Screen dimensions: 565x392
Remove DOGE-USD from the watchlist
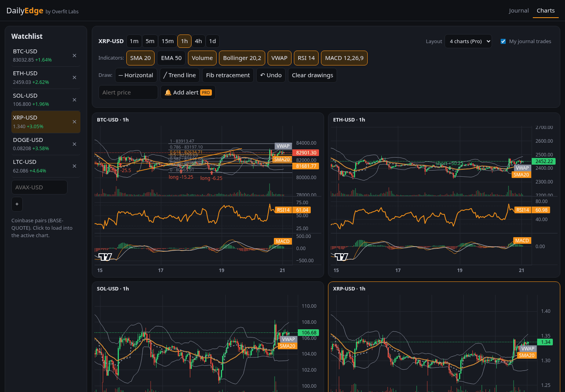click(x=75, y=144)
